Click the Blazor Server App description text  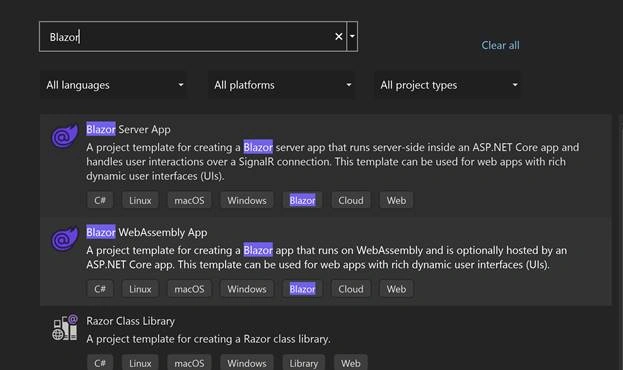[x=333, y=162]
